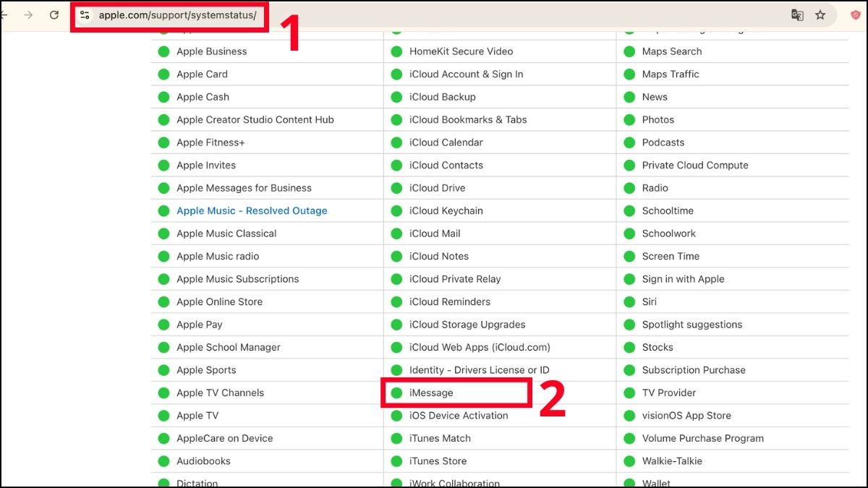Click status dot next to Maps Search
The width and height of the screenshot is (868, 488).
click(629, 51)
